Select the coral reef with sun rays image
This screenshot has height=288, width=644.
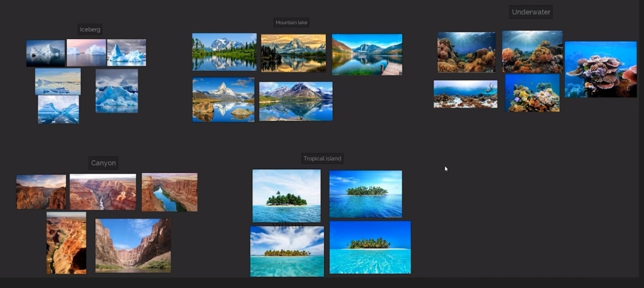click(466, 52)
